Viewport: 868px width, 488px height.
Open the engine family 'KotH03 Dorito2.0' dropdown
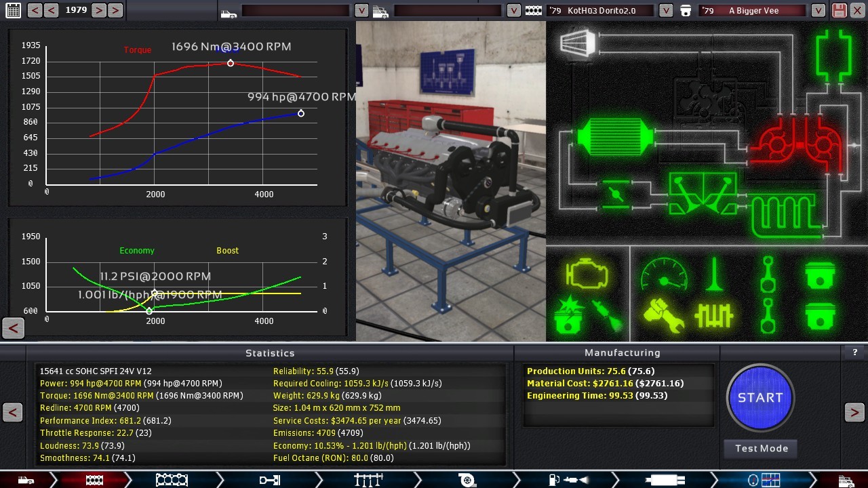(666, 10)
